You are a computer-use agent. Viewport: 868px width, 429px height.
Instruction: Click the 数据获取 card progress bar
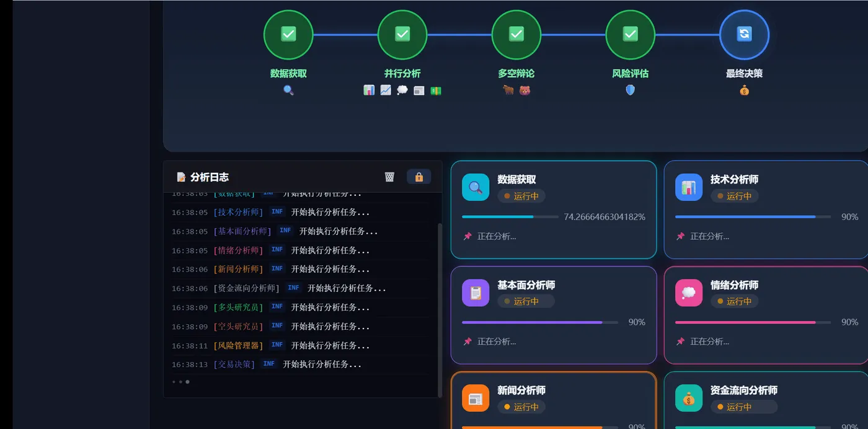(510, 217)
